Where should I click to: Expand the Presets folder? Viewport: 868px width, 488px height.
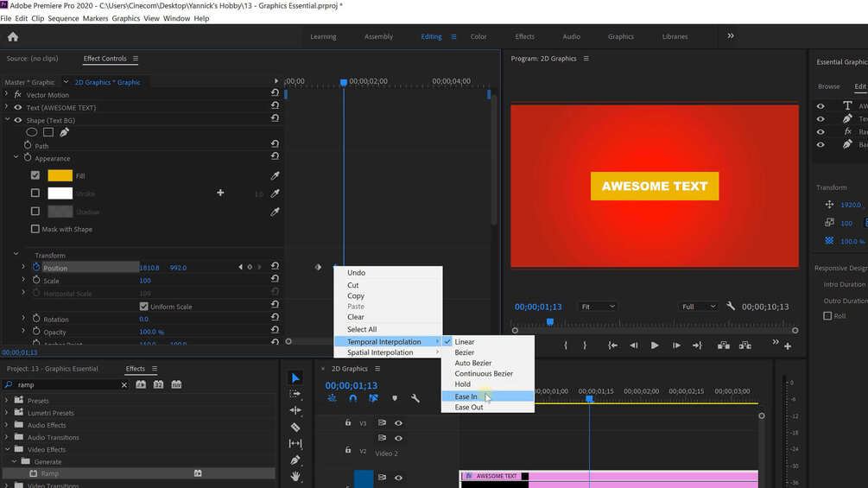coord(7,400)
